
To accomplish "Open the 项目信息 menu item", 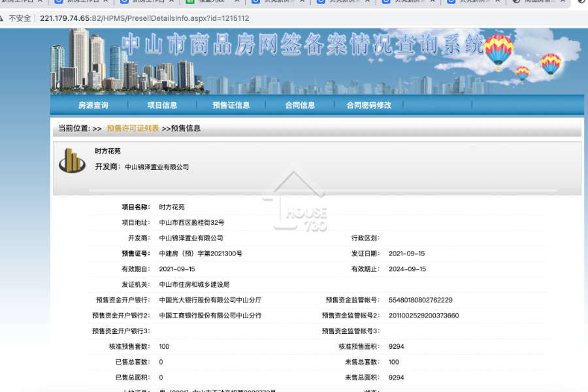I will click(162, 105).
